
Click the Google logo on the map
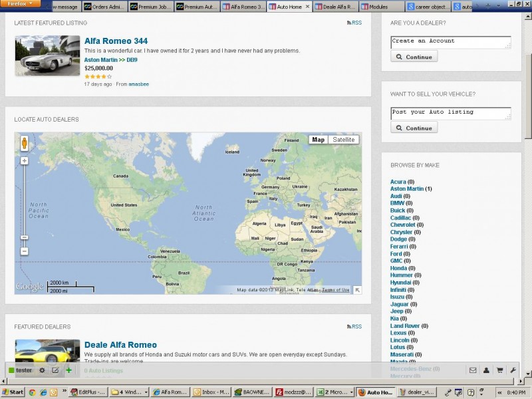29,287
